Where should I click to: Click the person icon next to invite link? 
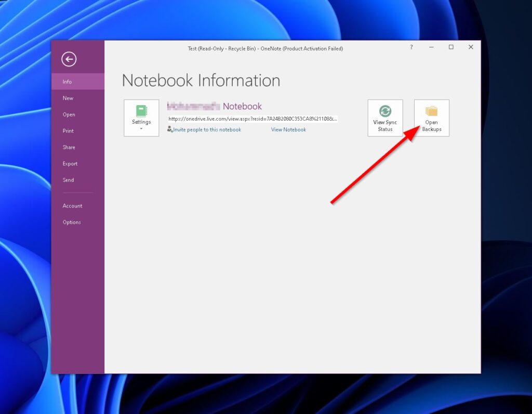(170, 130)
